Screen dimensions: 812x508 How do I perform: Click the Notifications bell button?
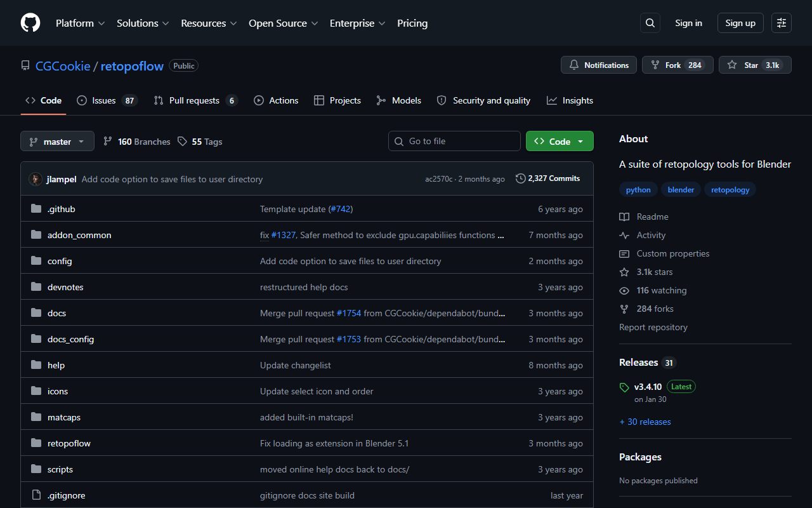tap(599, 65)
